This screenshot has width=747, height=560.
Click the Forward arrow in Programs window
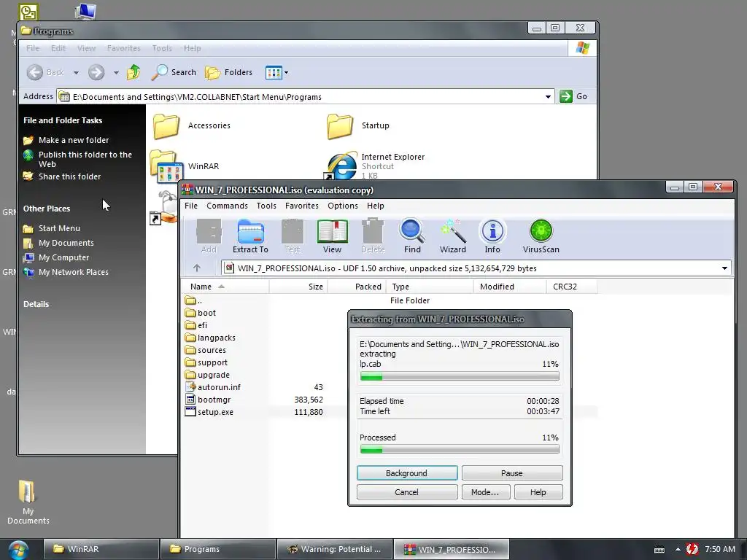pyautogui.click(x=96, y=72)
